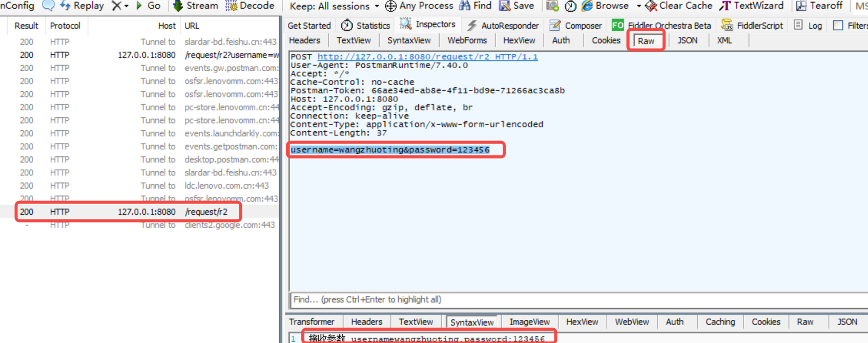The image size is (868, 343).
Task: Open the WebView response tab
Action: [632, 321]
